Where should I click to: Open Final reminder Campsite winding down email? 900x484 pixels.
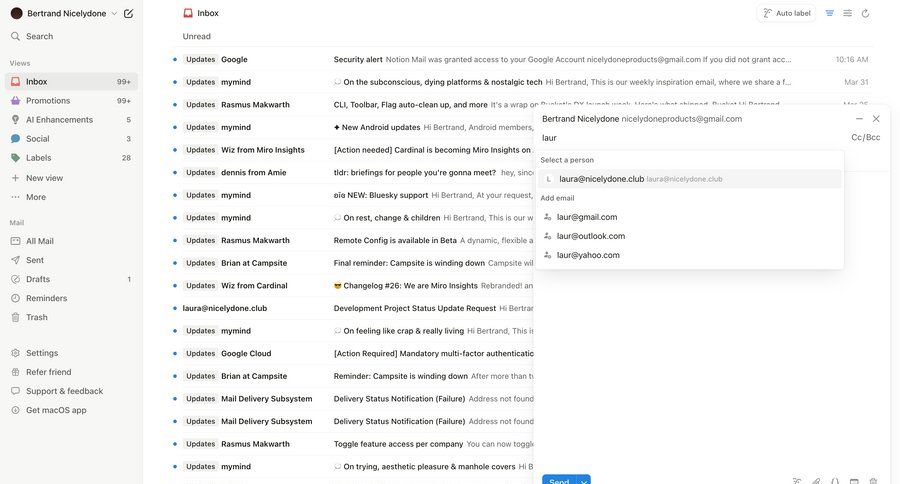352,263
